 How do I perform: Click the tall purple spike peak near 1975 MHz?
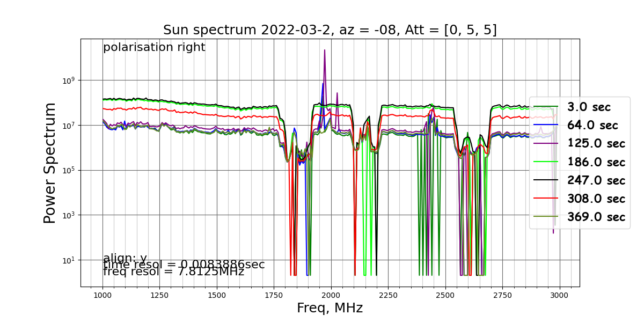[x=325, y=50]
